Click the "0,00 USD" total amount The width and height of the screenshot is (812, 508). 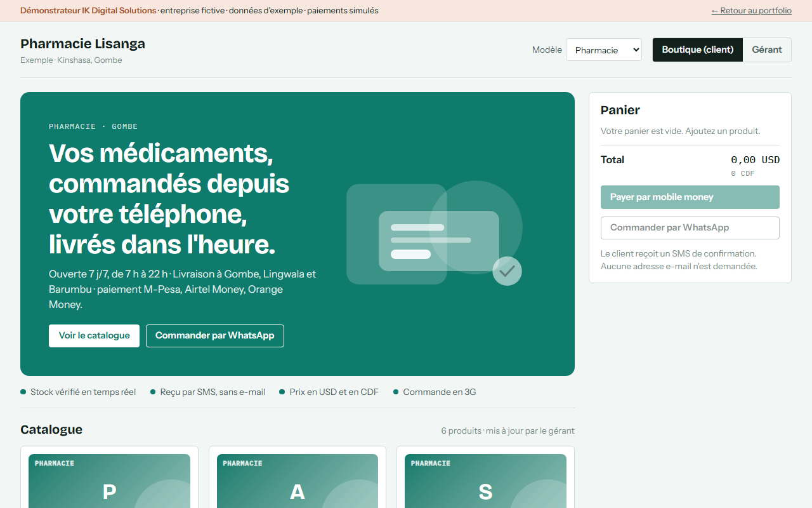(x=755, y=160)
